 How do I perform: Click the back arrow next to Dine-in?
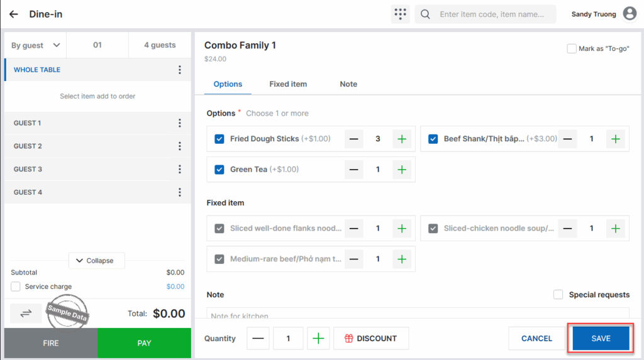click(x=14, y=14)
